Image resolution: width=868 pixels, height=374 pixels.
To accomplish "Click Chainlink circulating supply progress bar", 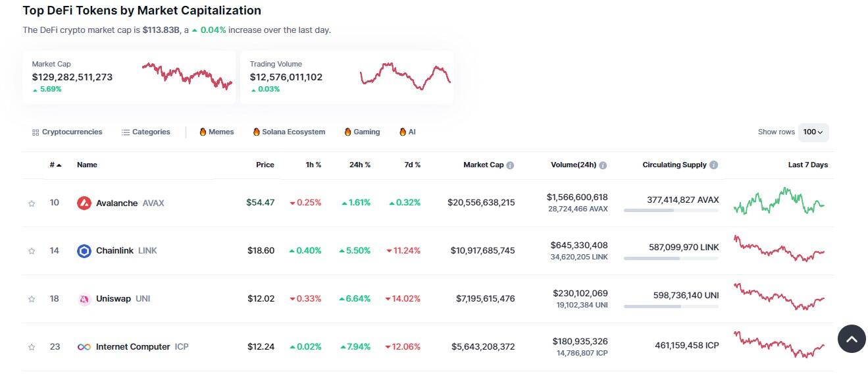I will coord(671,259).
